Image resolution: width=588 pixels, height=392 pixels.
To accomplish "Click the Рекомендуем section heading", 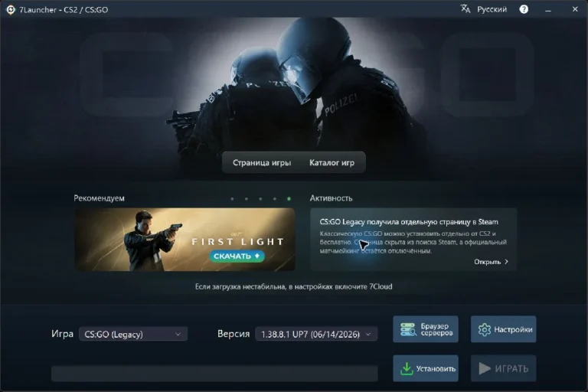I will point(99,198).
